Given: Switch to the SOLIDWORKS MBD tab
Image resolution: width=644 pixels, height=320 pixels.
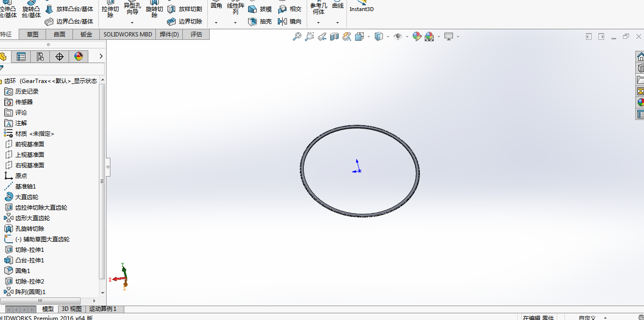Looking at the screenshot, I should point(128,34).
